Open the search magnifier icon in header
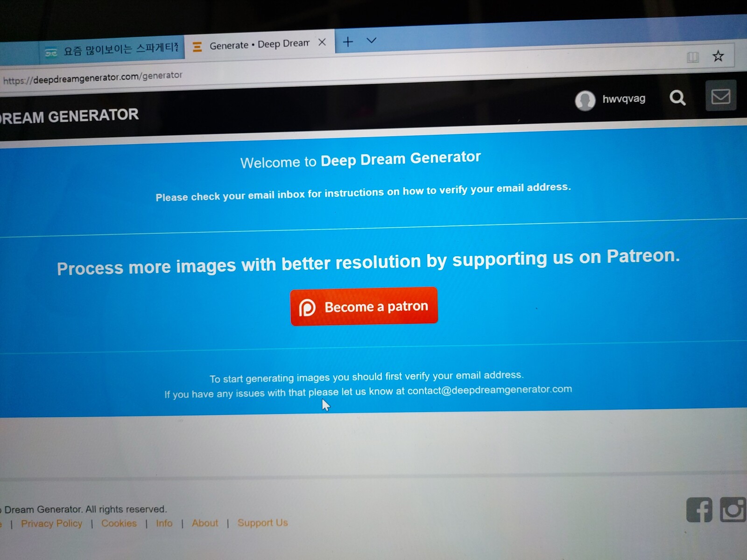 click(x=677, y=98)
